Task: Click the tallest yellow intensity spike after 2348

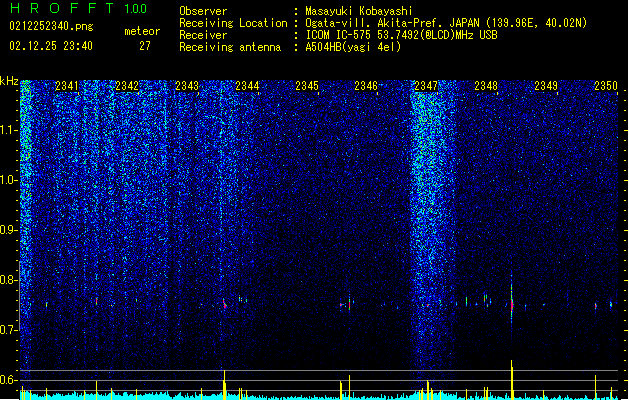Action: tap(511, 380)
